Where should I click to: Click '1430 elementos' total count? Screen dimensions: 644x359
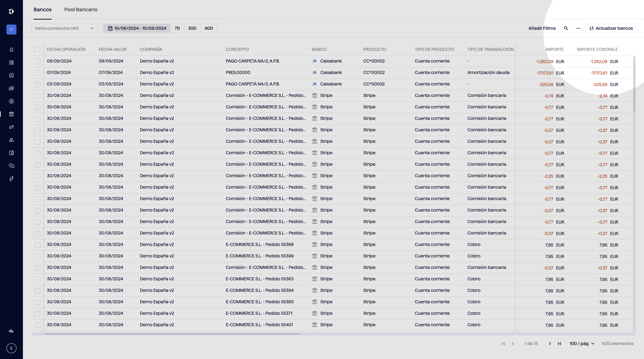click(617, 344)
